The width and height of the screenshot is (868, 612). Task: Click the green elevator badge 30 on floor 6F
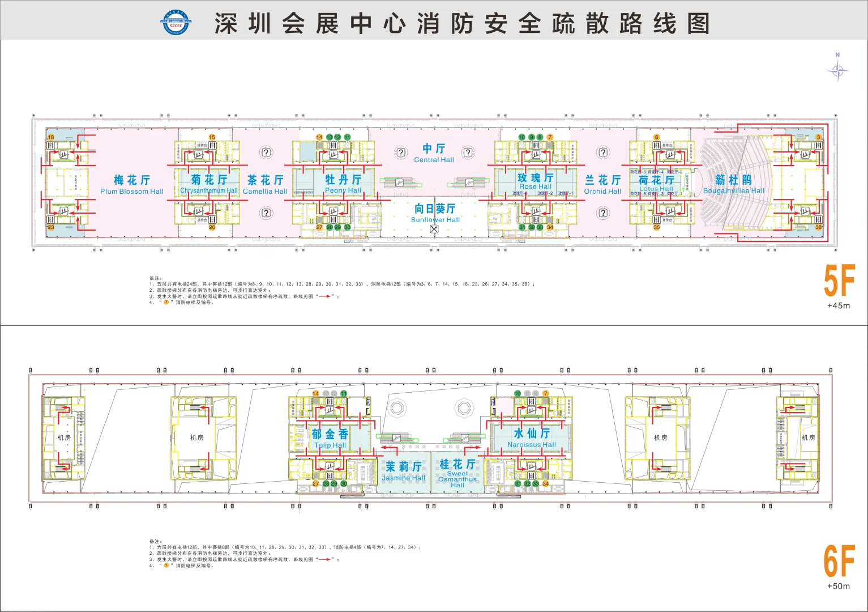[343, 484]
